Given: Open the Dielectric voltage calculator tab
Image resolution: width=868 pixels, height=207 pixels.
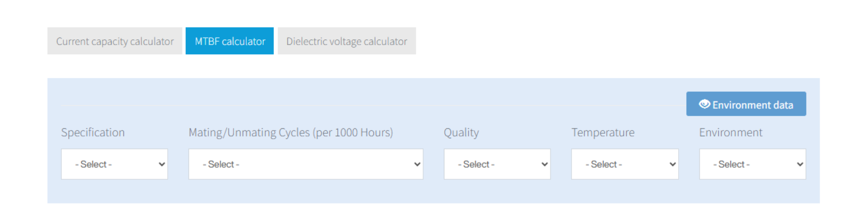Looking at the screenshot, I should pyautogui.click(x=347, y=41).
